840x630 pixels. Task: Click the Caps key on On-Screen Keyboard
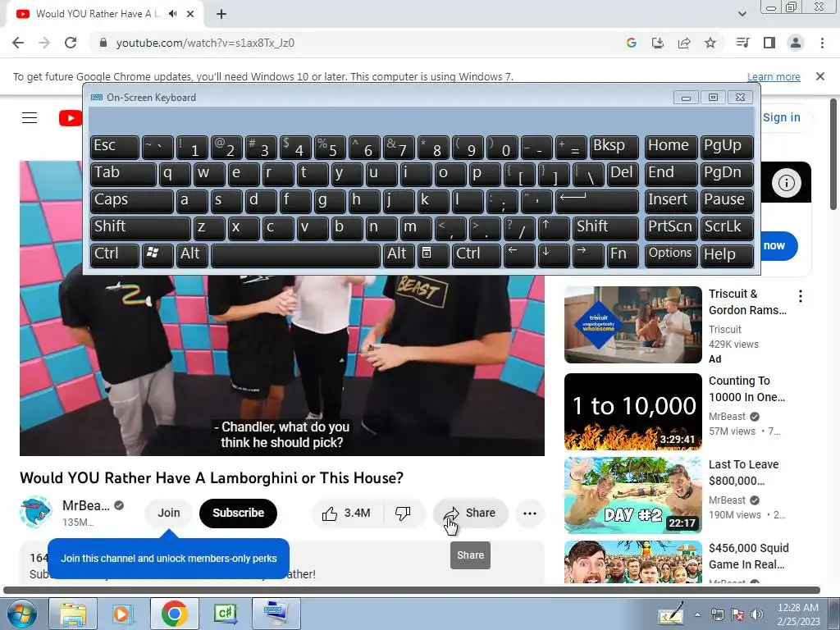point(131,202)
